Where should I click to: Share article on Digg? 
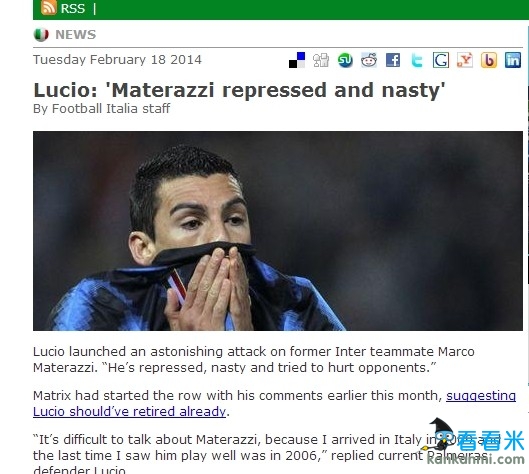tap(321, 60)
